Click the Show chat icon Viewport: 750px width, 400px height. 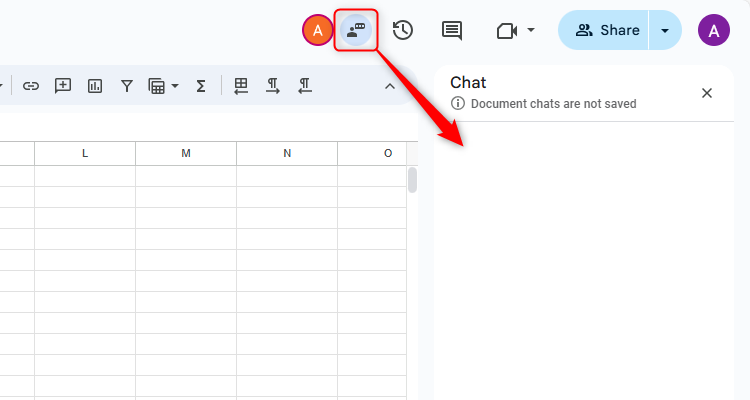[x=356, y=30]
